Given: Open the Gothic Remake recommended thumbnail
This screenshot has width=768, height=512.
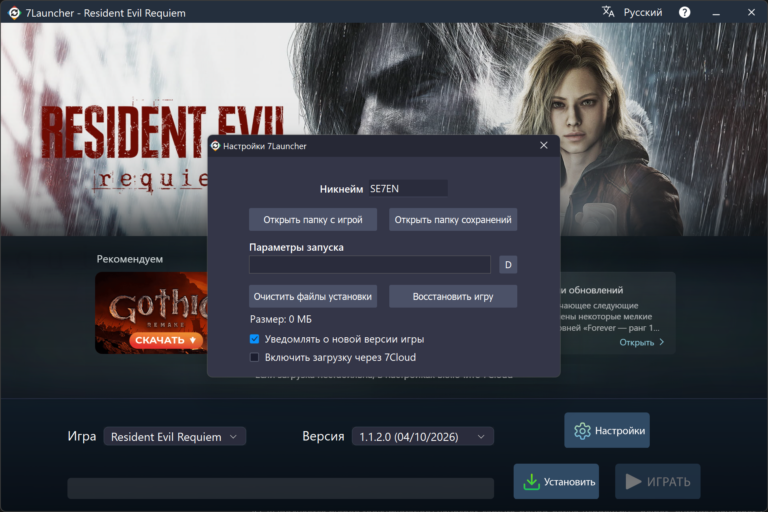Looking at the screenshot, I should pos(151,313).
